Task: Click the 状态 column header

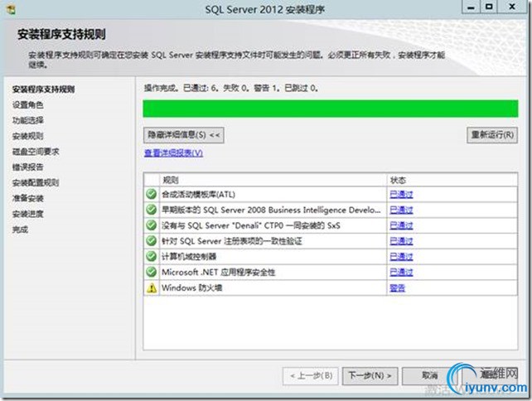Action: pos(452,180)
